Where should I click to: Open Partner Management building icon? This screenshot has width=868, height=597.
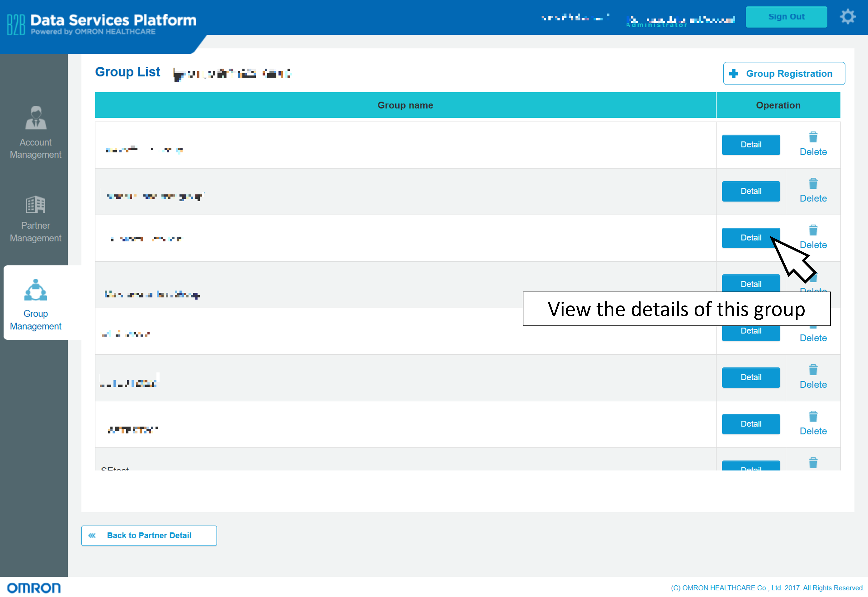[x=36, y=205]
